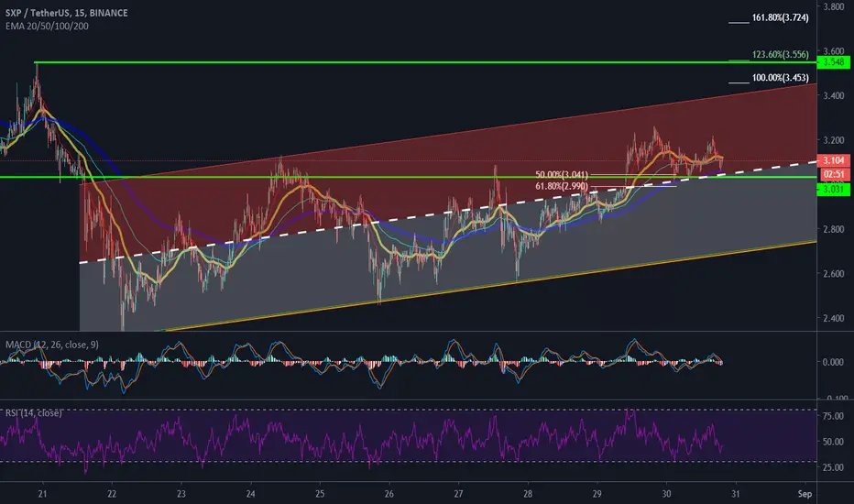The image size is (854, 504).
Task: Click the 2.800 price axis label
Action: coord(833,229)
